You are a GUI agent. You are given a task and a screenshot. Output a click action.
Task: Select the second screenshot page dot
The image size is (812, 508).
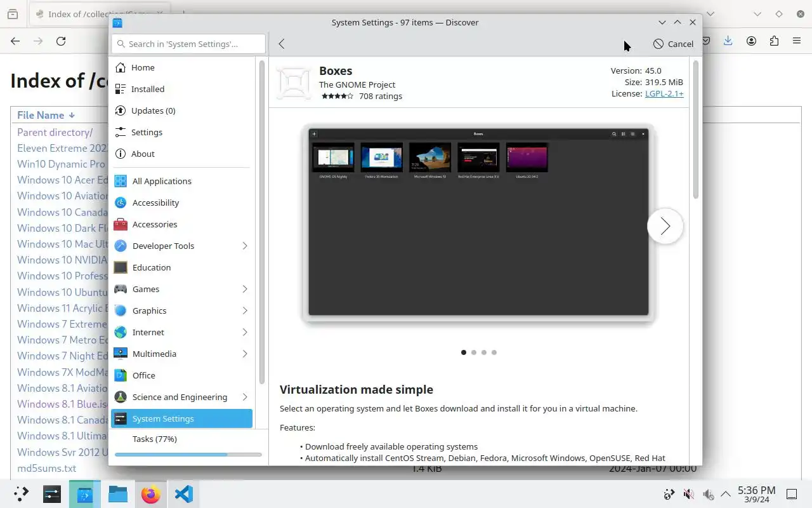point(474,352)
